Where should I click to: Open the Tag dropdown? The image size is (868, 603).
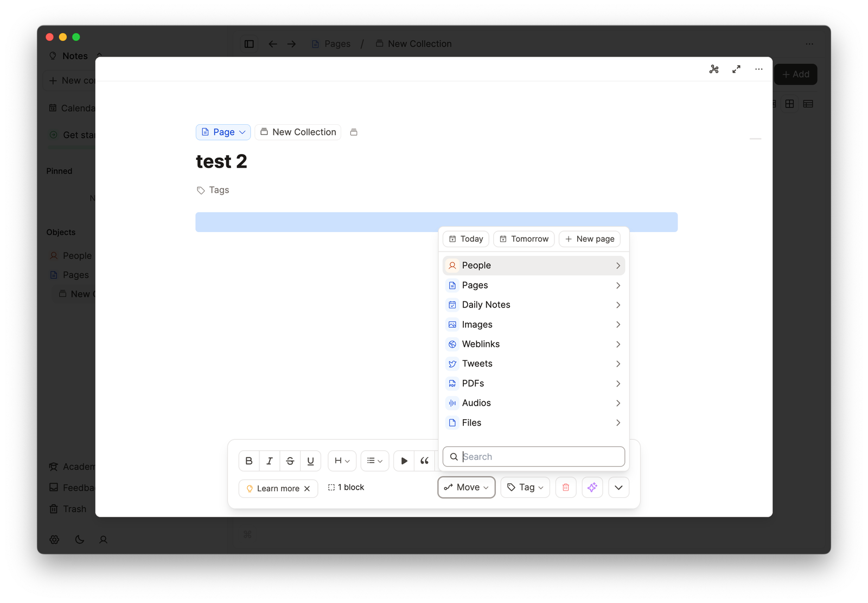525,487
